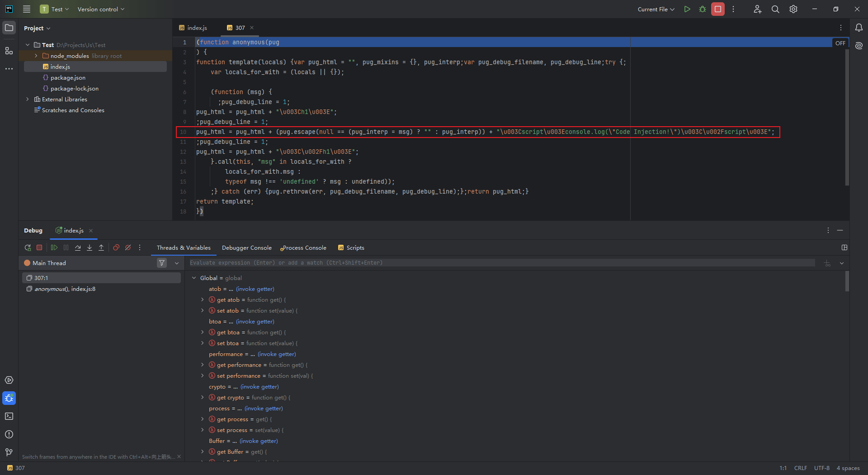Rerun index.js debug session

[28, 247]
